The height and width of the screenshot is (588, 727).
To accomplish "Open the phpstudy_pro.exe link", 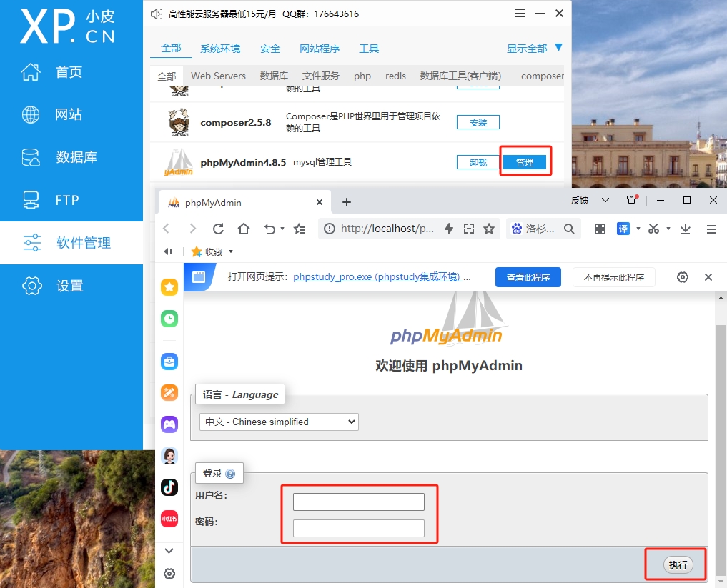I will 377,277.
